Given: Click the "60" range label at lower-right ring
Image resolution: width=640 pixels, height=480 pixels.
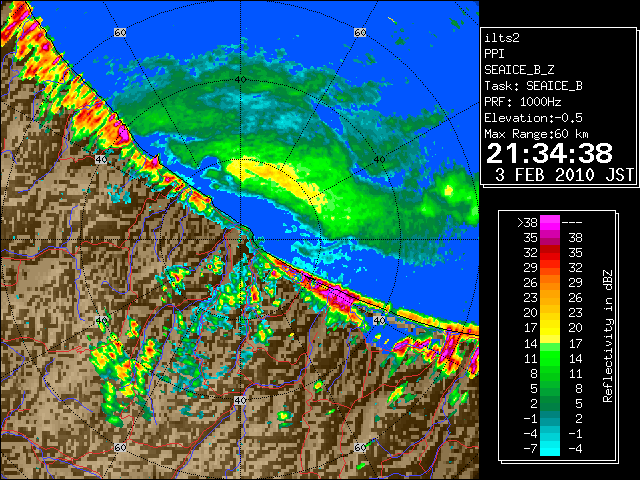Looking at the screenshot, I should 360,448.
